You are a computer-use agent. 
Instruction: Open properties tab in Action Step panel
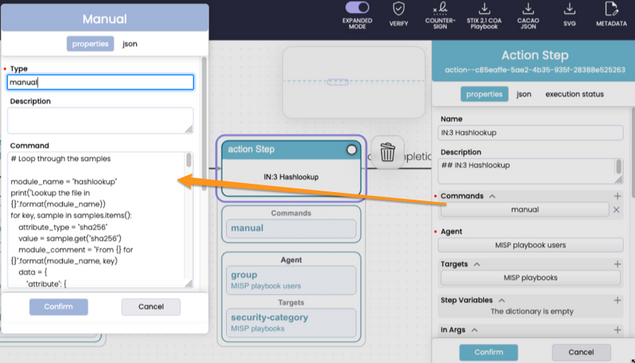point(484,94)
